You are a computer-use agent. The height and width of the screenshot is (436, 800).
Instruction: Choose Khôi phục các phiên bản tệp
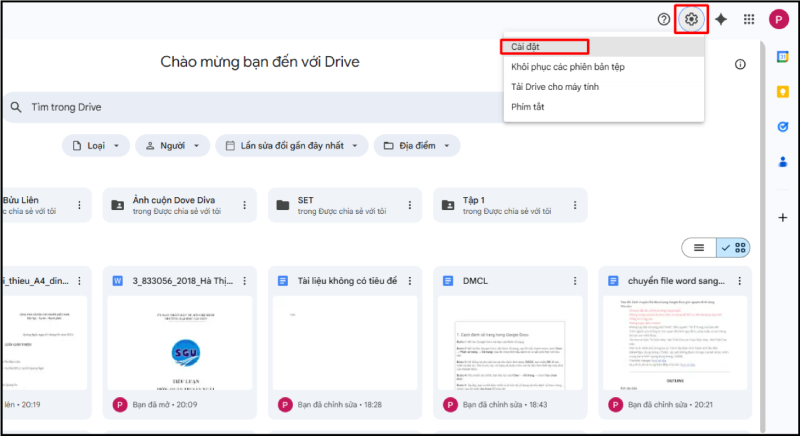point(604,67)
